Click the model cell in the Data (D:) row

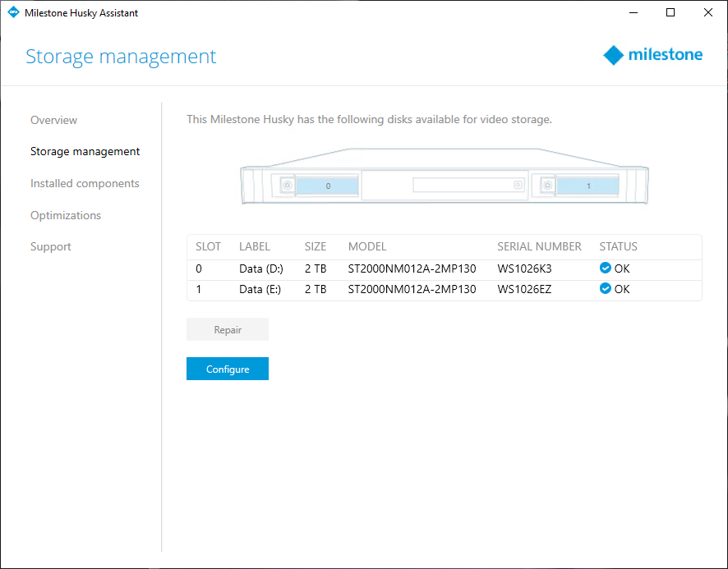412,268
